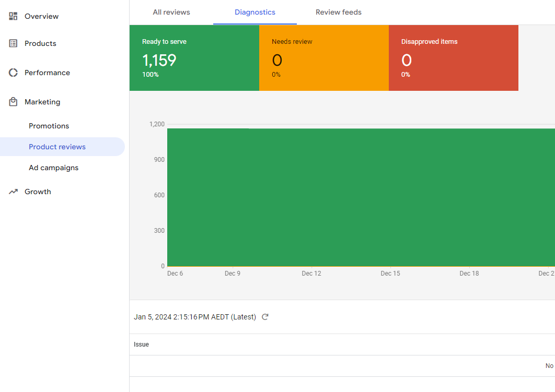Click the Overview dashboard icon

(13, 16)
